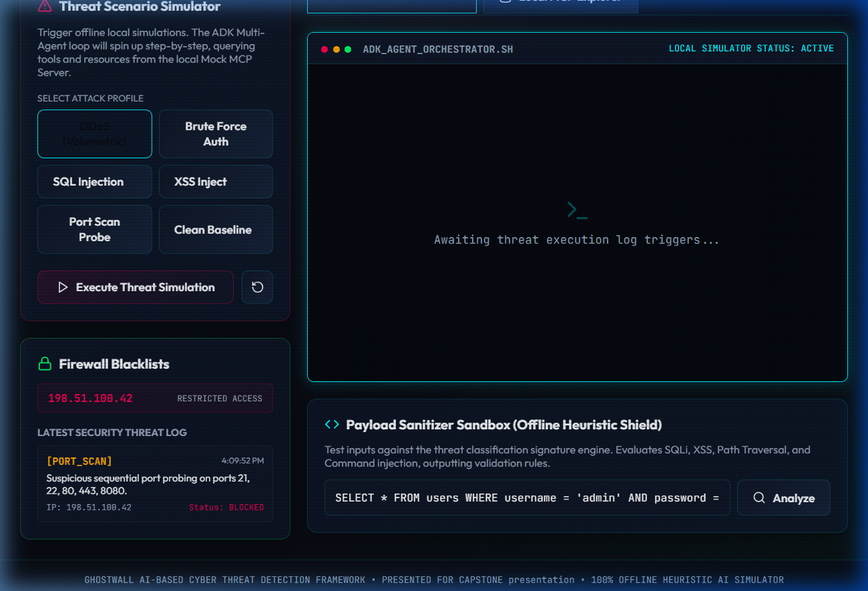Click the suspicious sequential port probing message
The height and width of the screenshot is (591, 868).
[148, 485]
